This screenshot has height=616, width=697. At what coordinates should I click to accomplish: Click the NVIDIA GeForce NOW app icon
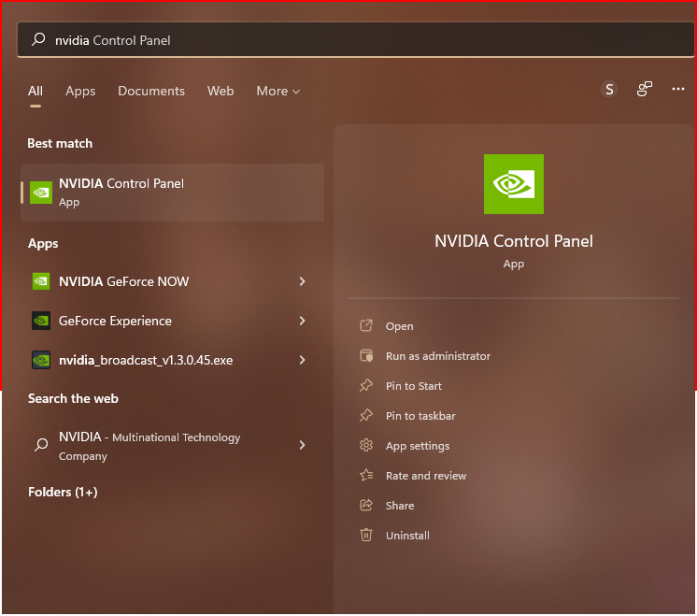point(41,281)
